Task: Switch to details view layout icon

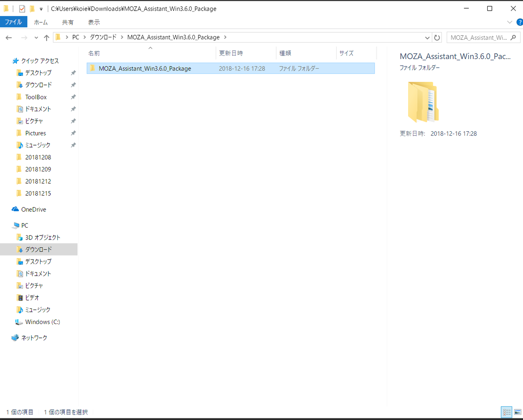Action: pyautogui.click(x=507, y=412)
